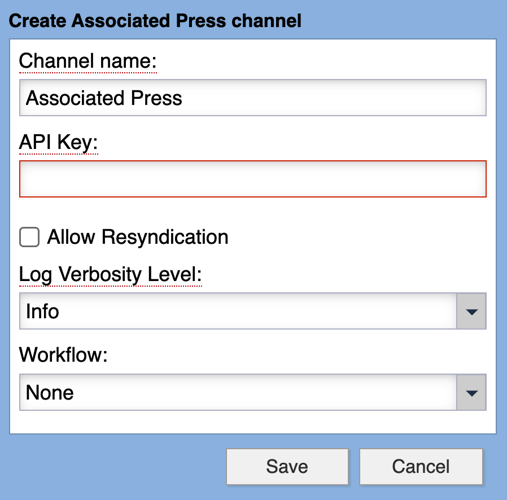This screenshot has height=500, width=507.
Task: Click the 'Workflow:' label
Action: tap(63, 354)
